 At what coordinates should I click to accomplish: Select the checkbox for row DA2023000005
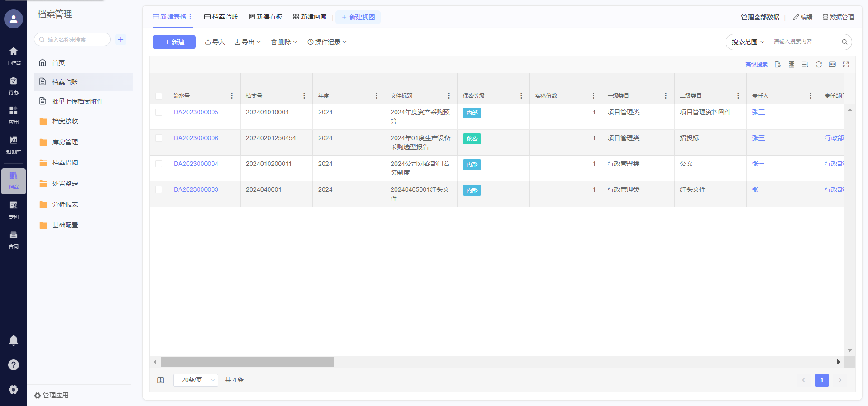pyautogui.click(x=159, y=112)
